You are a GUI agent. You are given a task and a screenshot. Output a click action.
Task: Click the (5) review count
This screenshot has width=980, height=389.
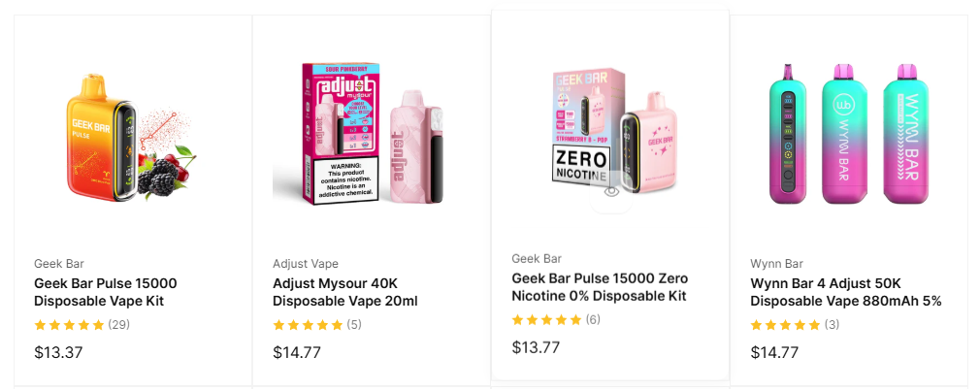(354, 325)
